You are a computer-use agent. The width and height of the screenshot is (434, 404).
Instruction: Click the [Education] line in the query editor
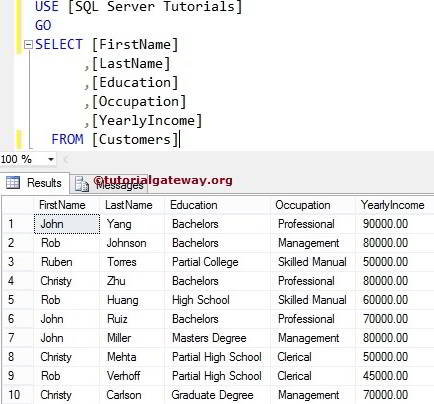[132, 83]
